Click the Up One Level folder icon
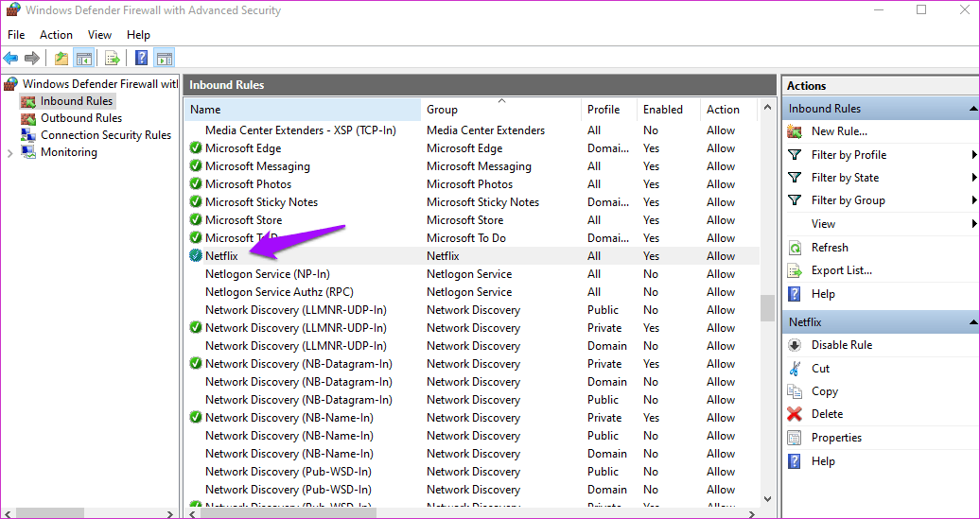Viewport: 980px width, 519px height. click(61, 59)
